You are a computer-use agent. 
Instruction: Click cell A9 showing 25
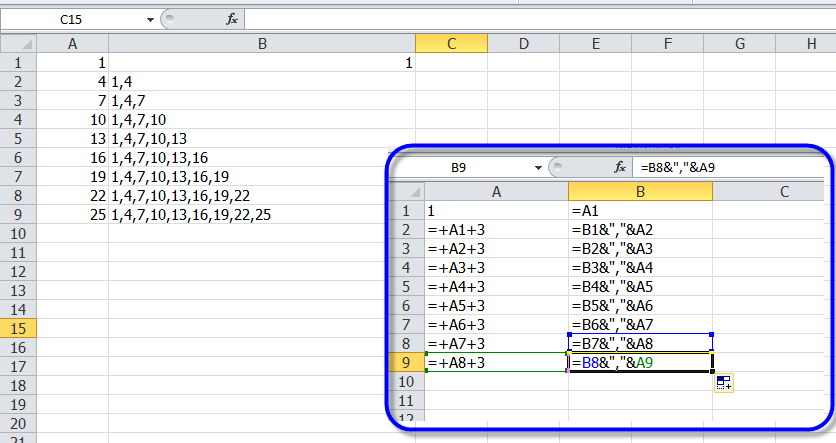(x=73, y=215)
